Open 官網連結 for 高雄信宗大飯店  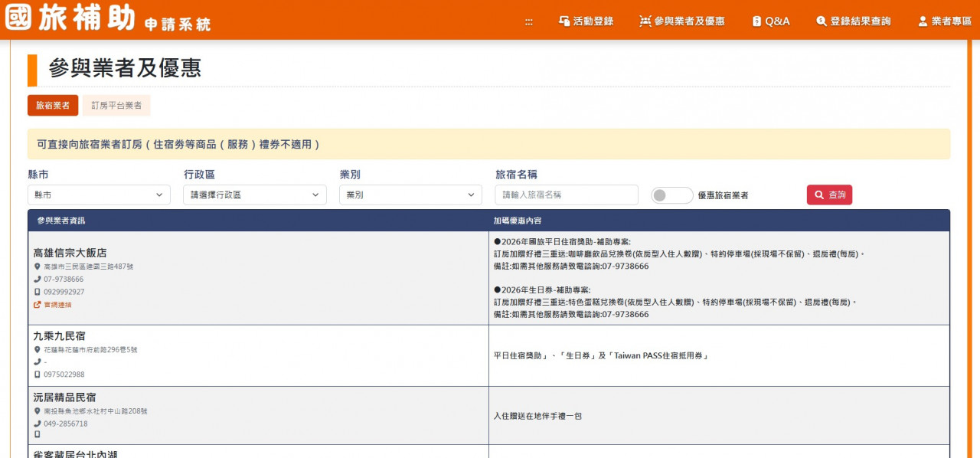coord(53,305)
